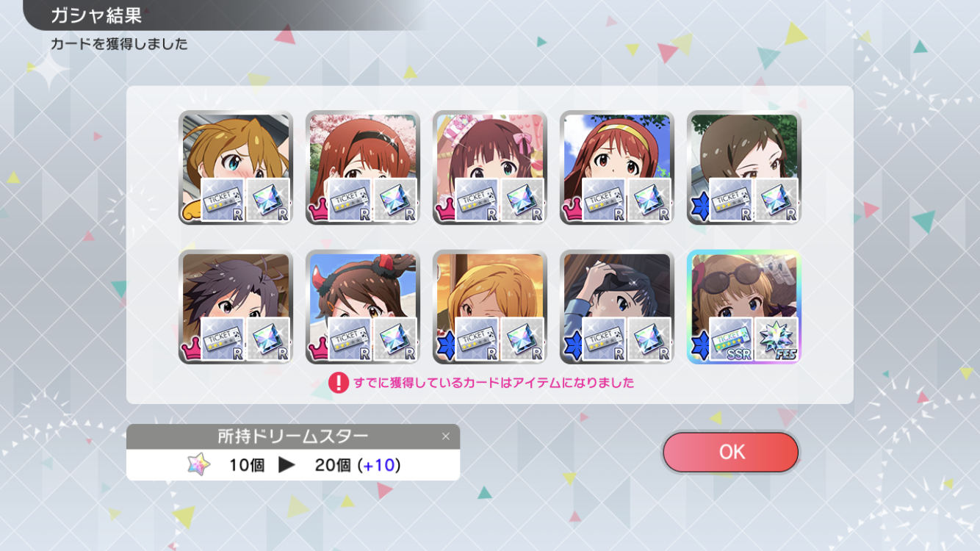Select the spiky dark-haired card
The width and height of the screenshot is (980, 551).
tap(235, 307)
